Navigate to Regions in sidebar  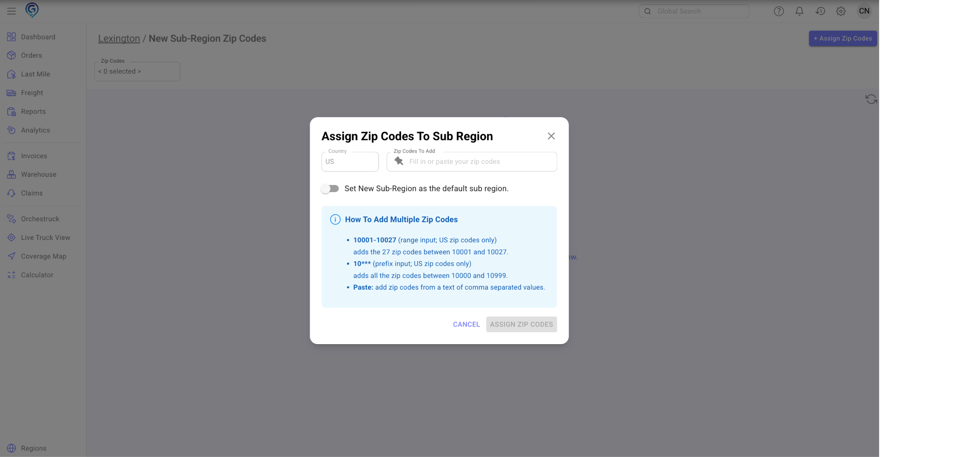point(33,448)
